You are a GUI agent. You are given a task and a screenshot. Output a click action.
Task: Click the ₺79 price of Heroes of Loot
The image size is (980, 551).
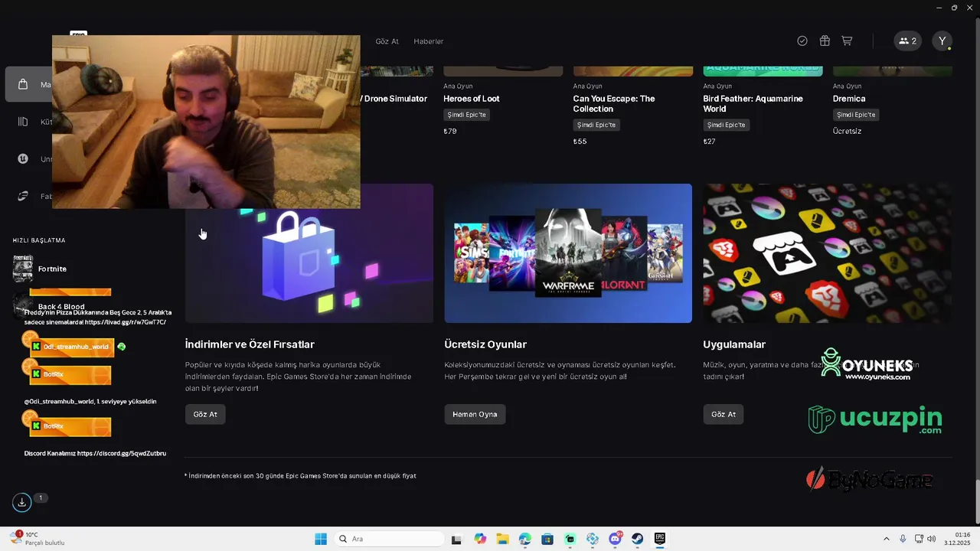450,131
